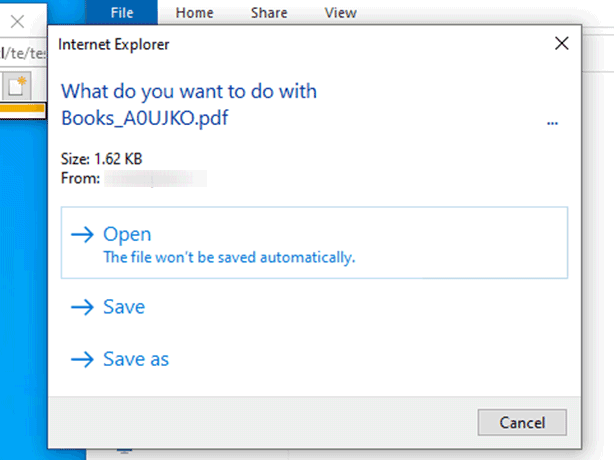614x460 pixels.
Task: Click the arrow icon next to Save as
Action: (x=82, y=359)
